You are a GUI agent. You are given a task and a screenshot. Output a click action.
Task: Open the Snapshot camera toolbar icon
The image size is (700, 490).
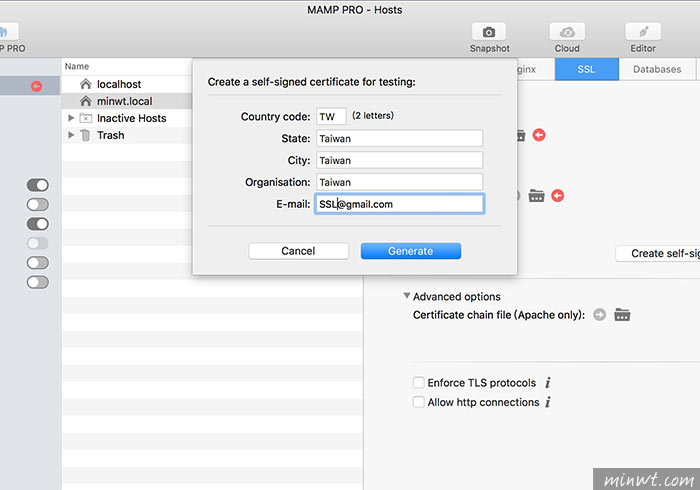(x=489, y=32)
